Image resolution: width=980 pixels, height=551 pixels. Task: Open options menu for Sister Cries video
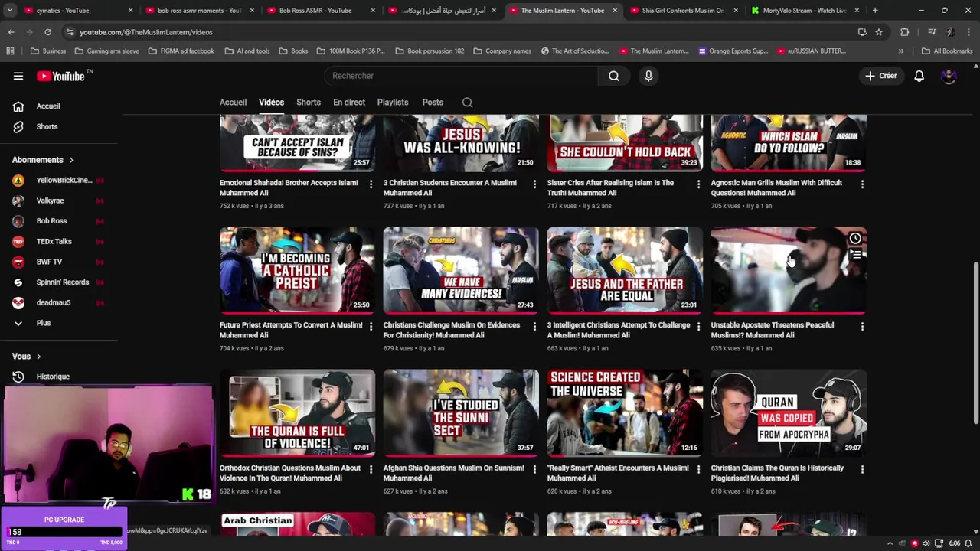(698, 184)
